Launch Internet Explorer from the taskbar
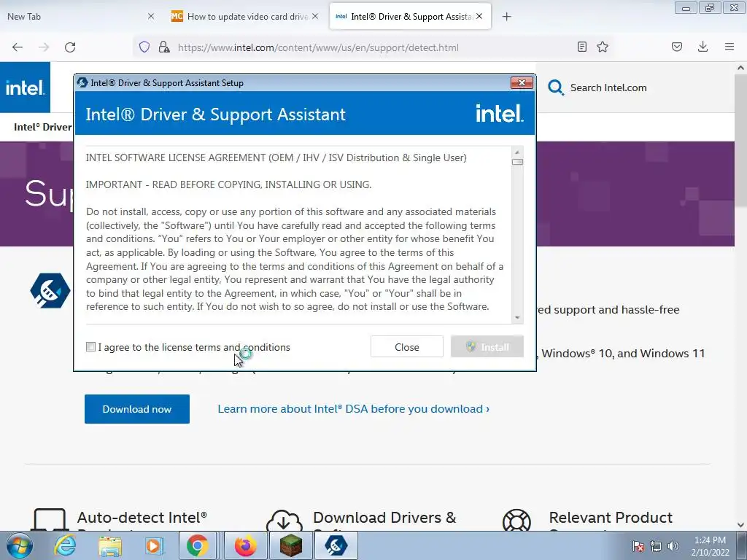Viewport: 747px width, 560px height. (65, 545)
